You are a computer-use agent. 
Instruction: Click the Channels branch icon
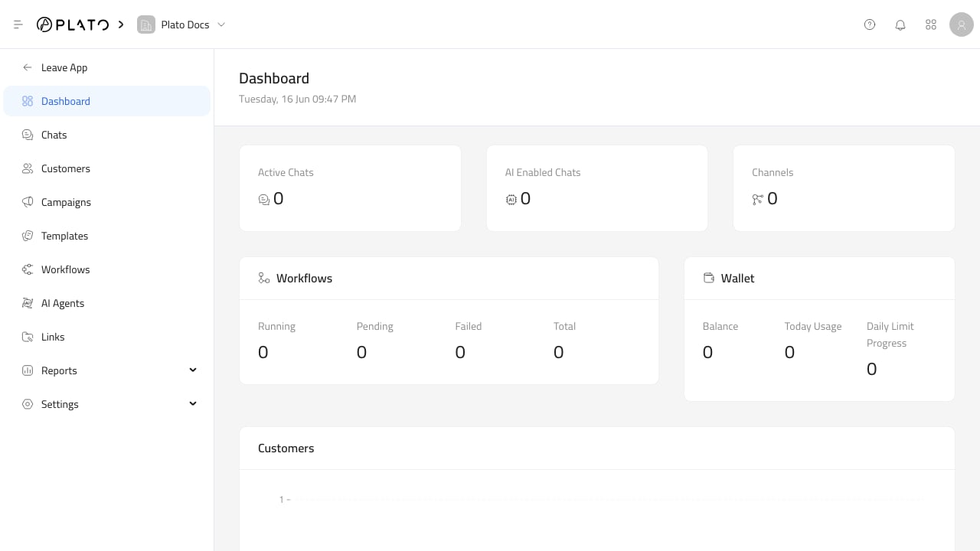(758, 200)
